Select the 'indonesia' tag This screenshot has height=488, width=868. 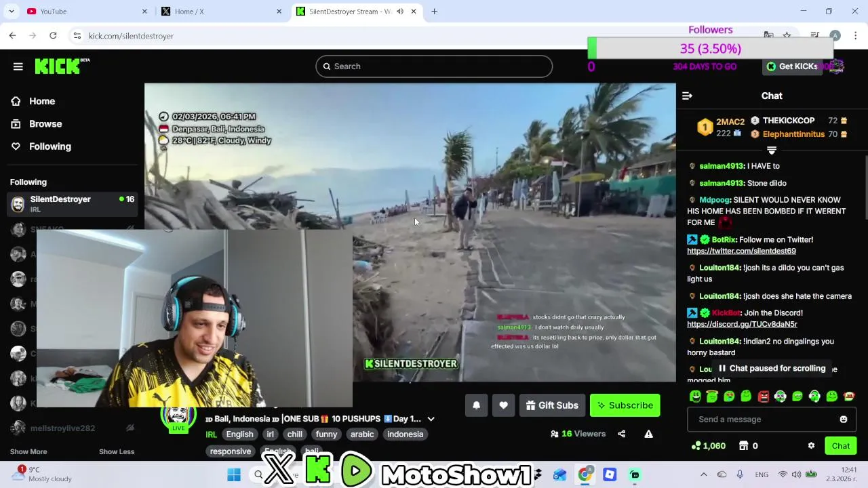point(405,434)
